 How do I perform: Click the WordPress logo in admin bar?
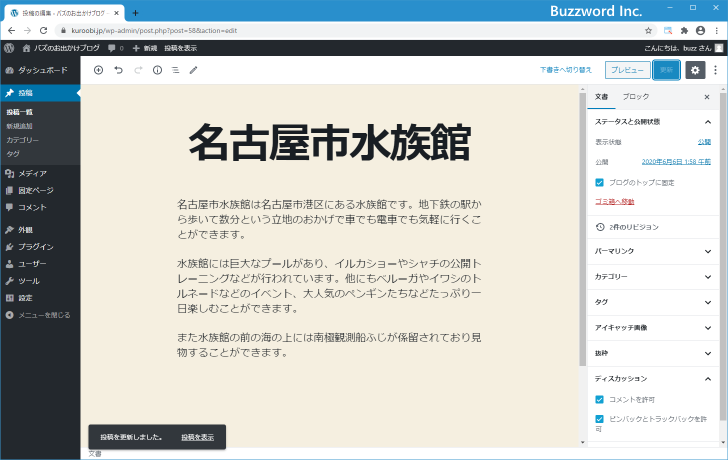9,48
